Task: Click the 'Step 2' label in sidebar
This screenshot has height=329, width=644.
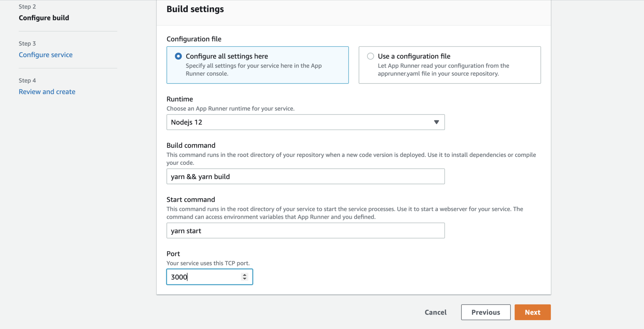Action: pyautogui.click(x=27, y=6)
